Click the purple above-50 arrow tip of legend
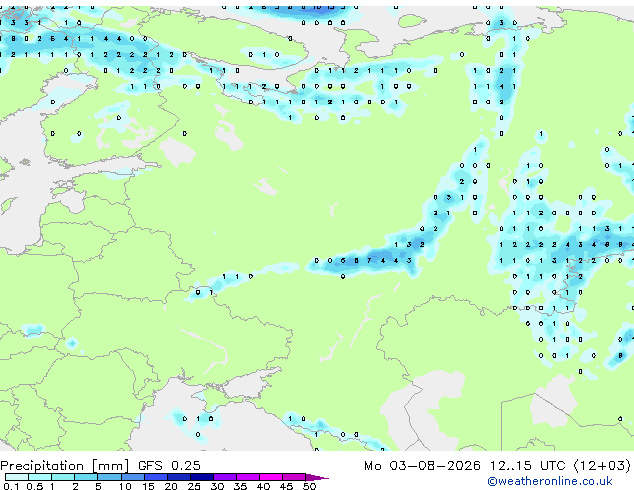 [x=317, y=477]
